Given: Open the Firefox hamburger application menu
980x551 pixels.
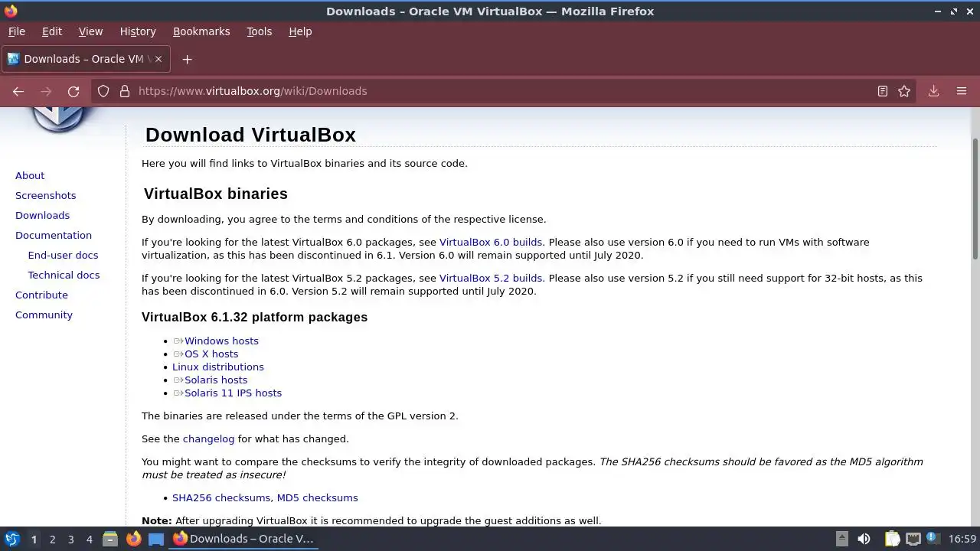Looking at the screenshot, I should [962, 91].
